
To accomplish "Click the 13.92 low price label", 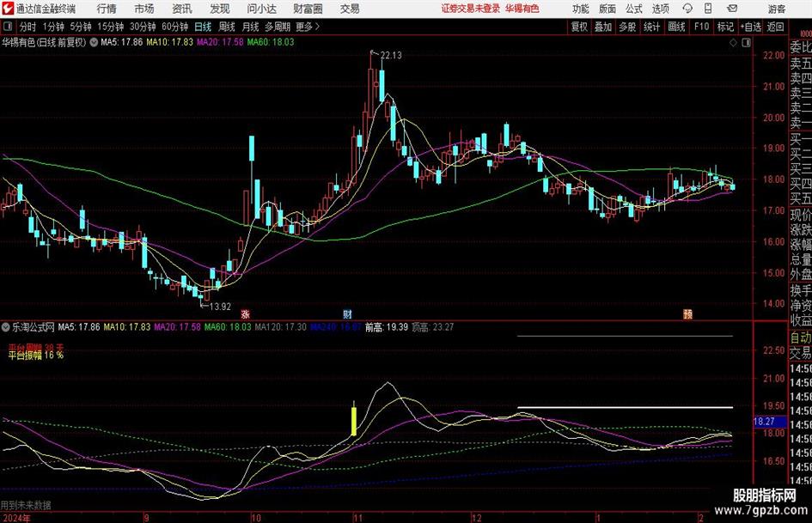I will point(220,307).
